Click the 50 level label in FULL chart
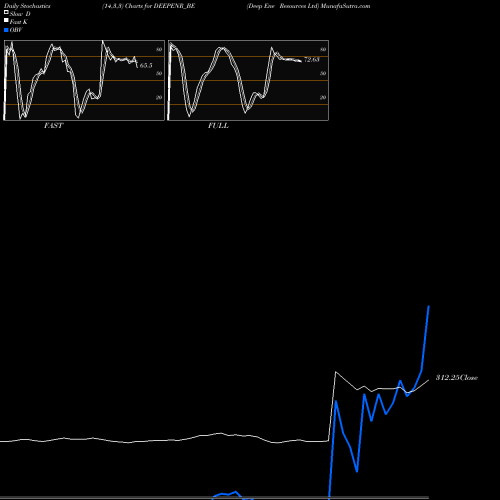The image size is (500, 500). (323, 73)
